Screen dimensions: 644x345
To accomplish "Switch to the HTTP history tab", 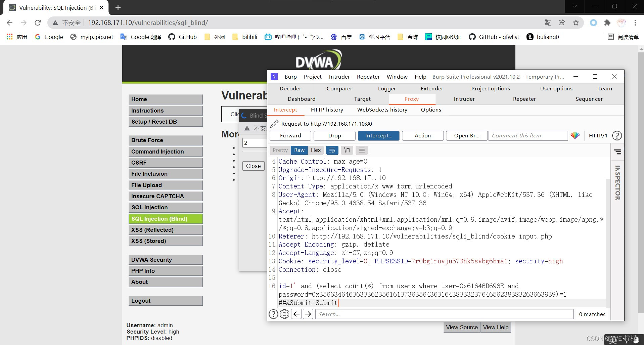I will (x=327, y=110).
